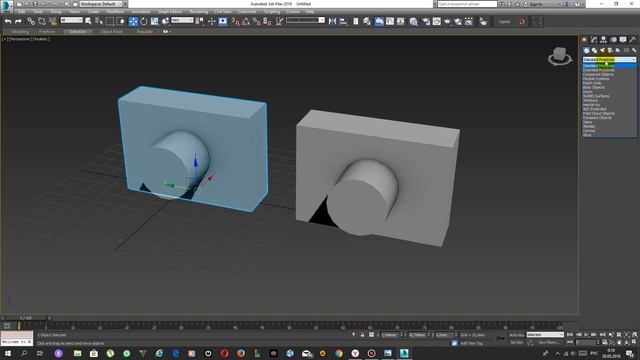640x360 pixels.
Task: Select Cameras category in Create panel
Action: coord(610,50)
